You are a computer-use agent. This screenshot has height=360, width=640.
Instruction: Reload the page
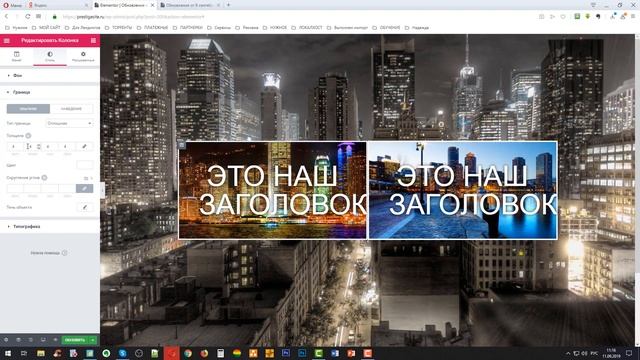click(x=27, y=17)
